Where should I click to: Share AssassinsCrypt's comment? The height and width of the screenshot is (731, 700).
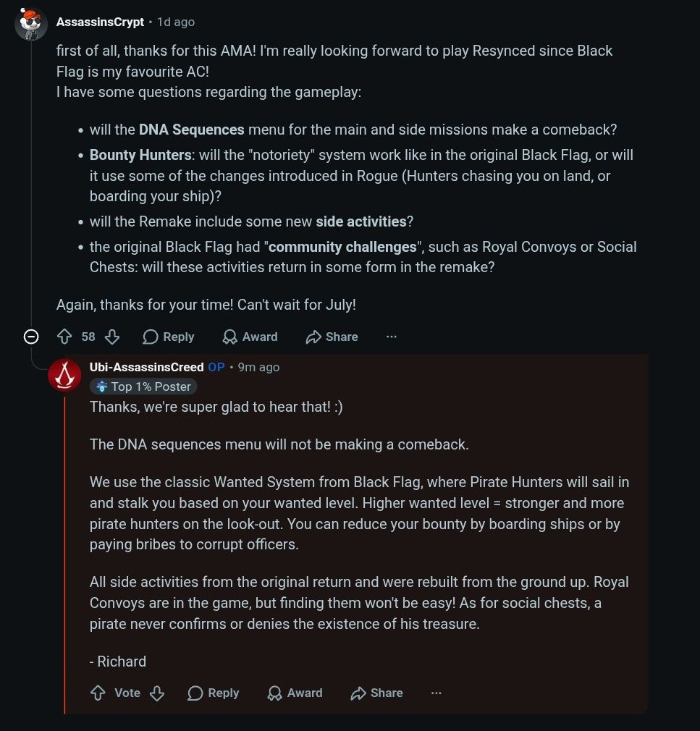332,337
